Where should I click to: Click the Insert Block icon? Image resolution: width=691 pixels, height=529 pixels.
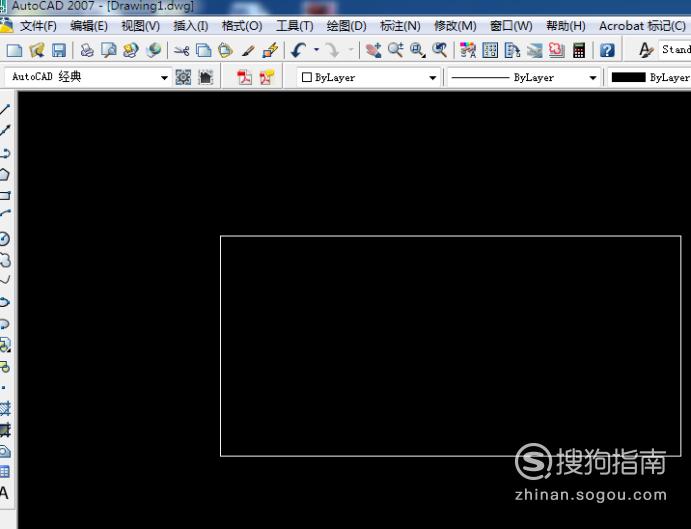click(x=5, y=345)
